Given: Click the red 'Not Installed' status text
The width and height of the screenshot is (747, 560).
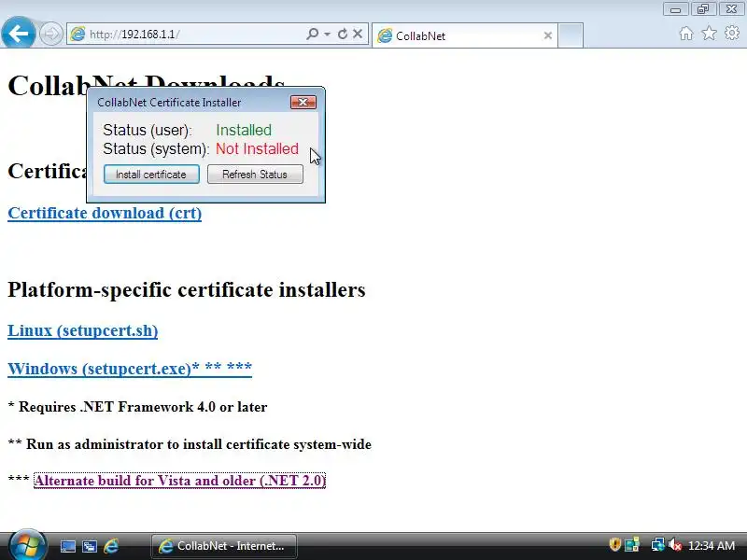Looking at the screenshot, I should (258, 149).
